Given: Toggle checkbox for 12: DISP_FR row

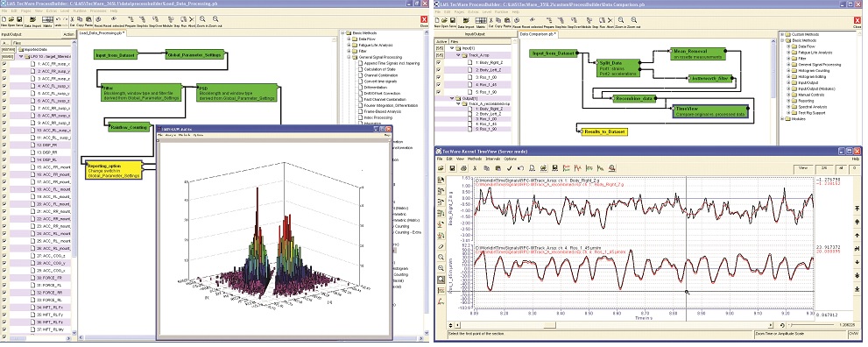Looking at the screenshot, I should coord(4,145).
